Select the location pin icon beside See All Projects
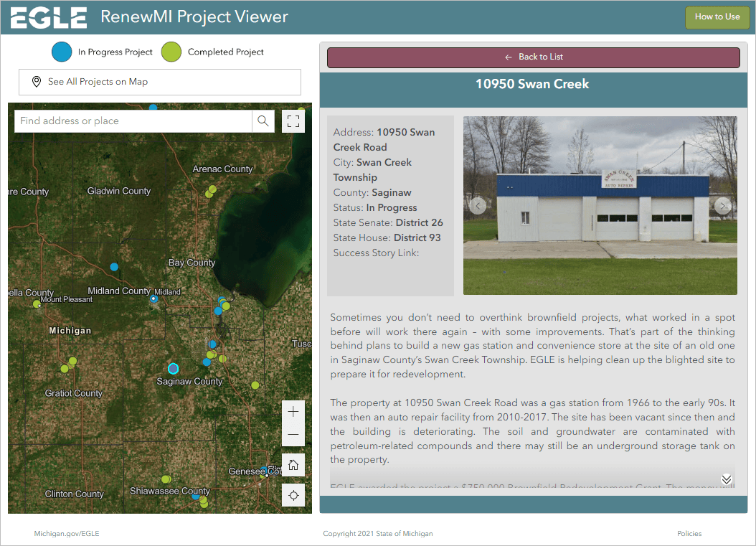The width and height of the screenshot is (756, 546). [36, 82]
